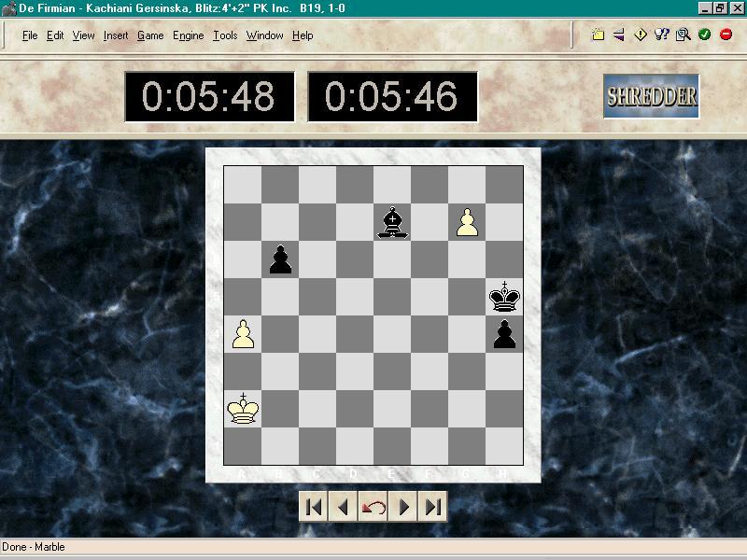Screen dimensions: 747x560
Task: Open the Tools menu
Action: (x=225, y=35)
